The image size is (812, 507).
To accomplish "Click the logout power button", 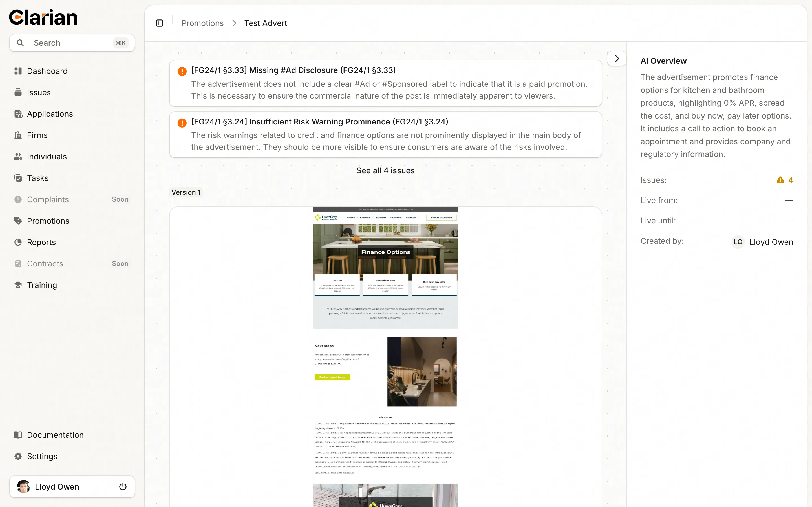I will click(x=123, y=486).
